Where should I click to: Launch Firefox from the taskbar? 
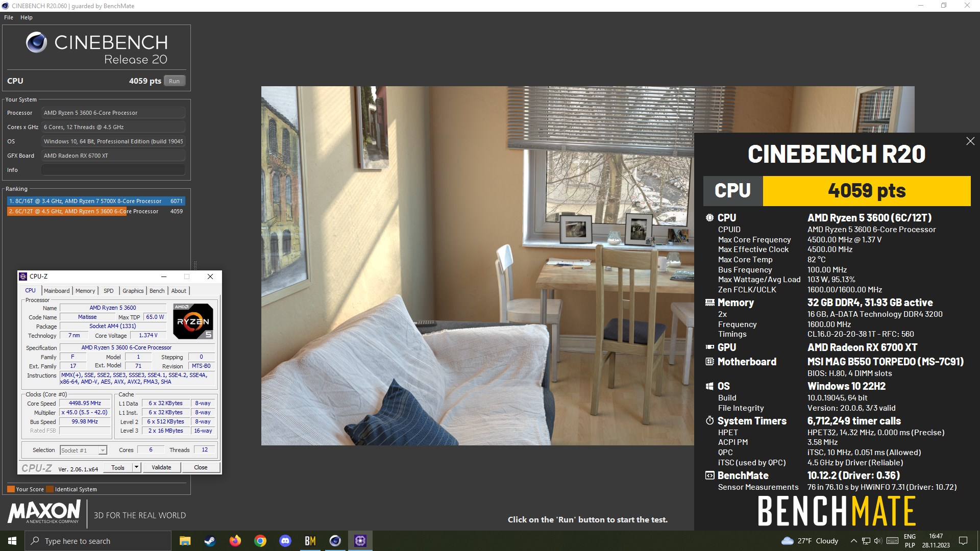point(235,541)
